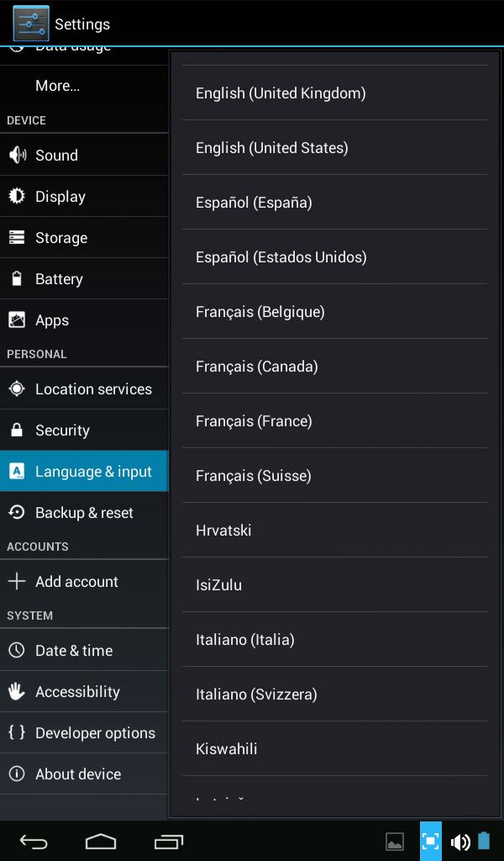The height and width of the screenshot is (861, 504).
Task: Open Recent apps navigation button
Action: (x=168, y=841)
